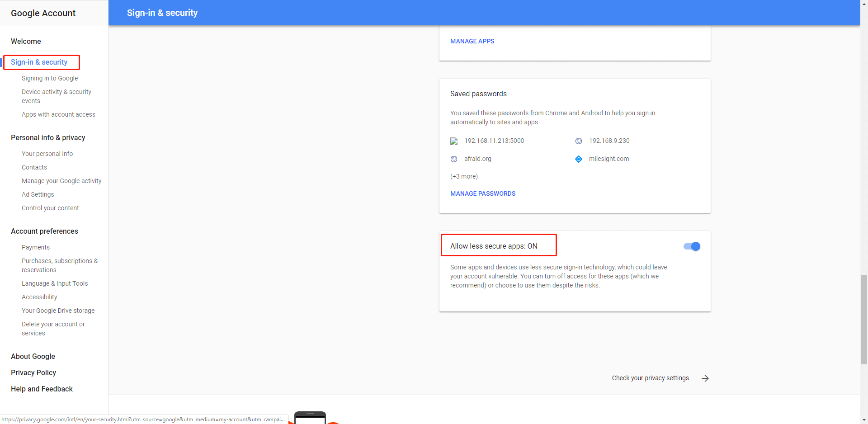The image size is (868, 424).
Task: Open the Welcome page
Action: [x=26, y=41]
